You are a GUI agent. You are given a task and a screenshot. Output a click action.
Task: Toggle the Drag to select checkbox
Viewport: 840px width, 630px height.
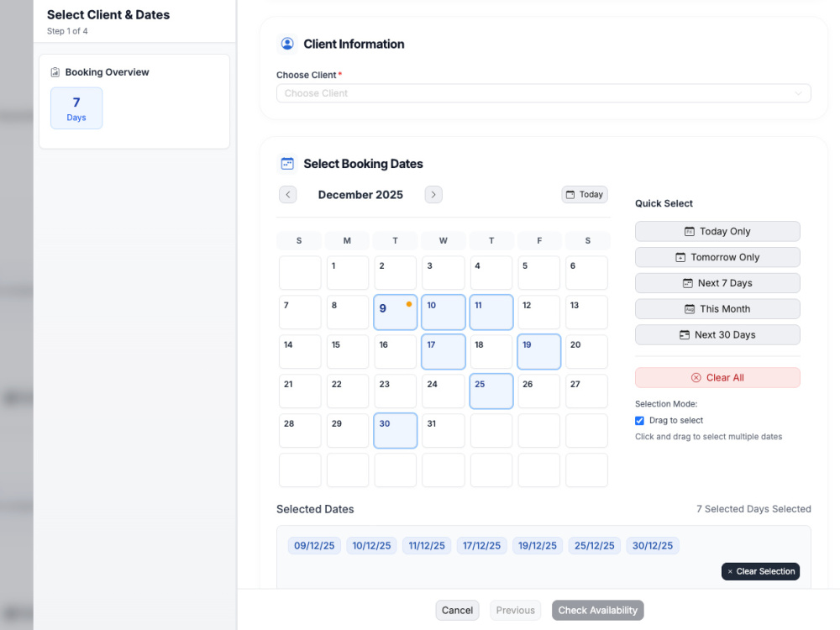639,421
